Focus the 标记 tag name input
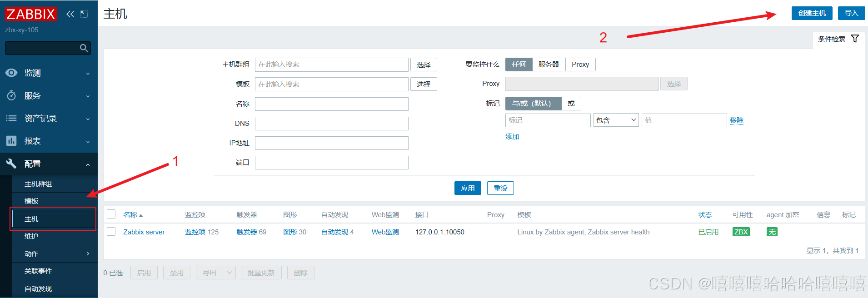 click(548, 120)
